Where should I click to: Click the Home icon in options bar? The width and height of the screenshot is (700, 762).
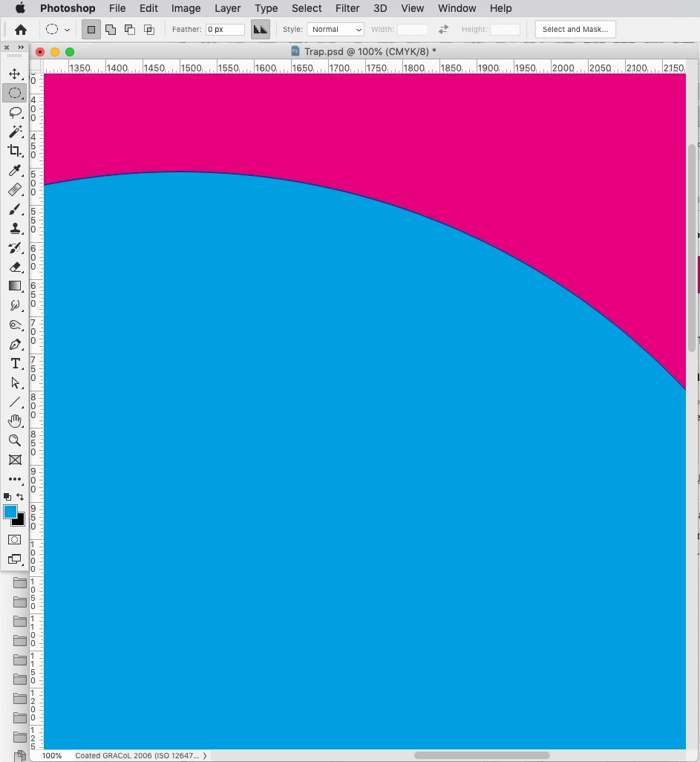pyautogui.click(x=20, y=30)
